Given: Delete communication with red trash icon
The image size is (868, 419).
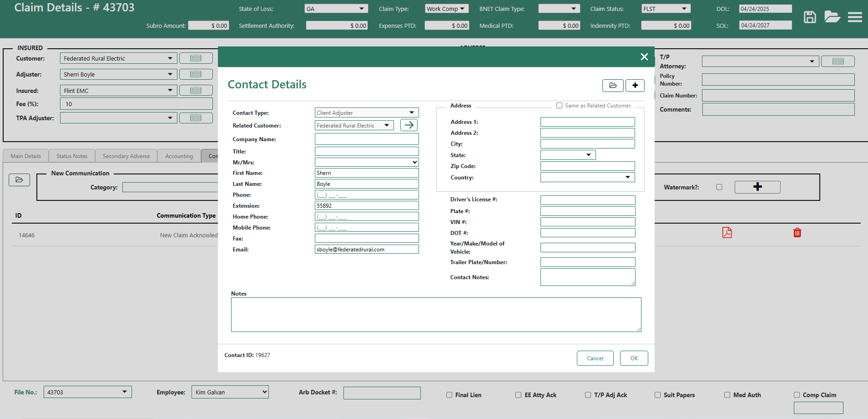Looking at the screenshot, I should (797, 233).
